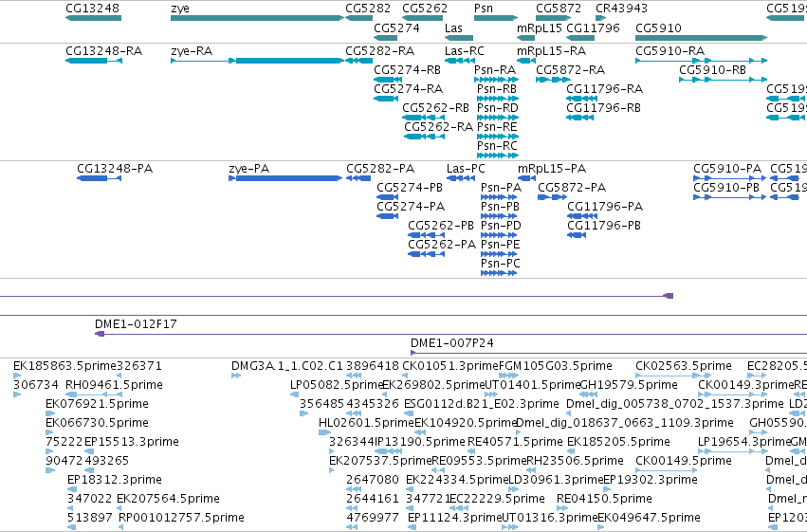Open the CG5274-RA transcript label

click(408, 89)
